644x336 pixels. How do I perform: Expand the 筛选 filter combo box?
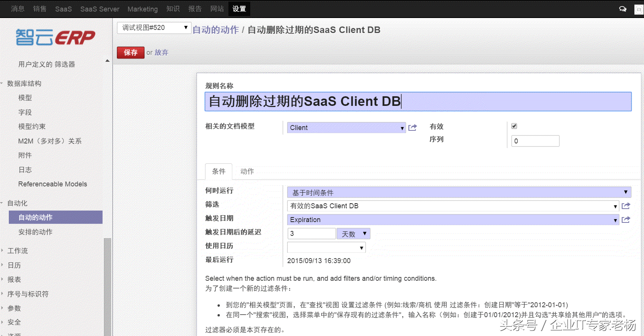615,206
